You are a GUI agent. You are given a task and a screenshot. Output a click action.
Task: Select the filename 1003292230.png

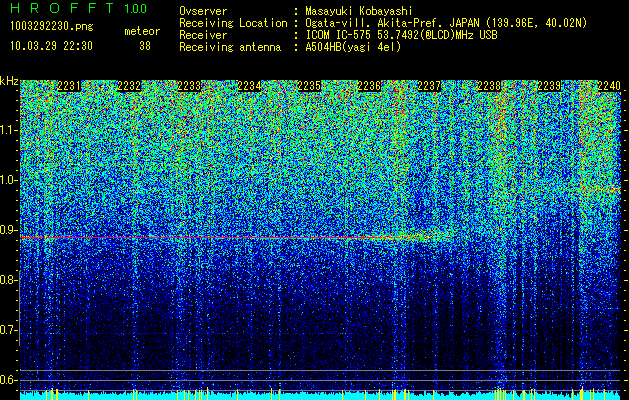(52, 27)
